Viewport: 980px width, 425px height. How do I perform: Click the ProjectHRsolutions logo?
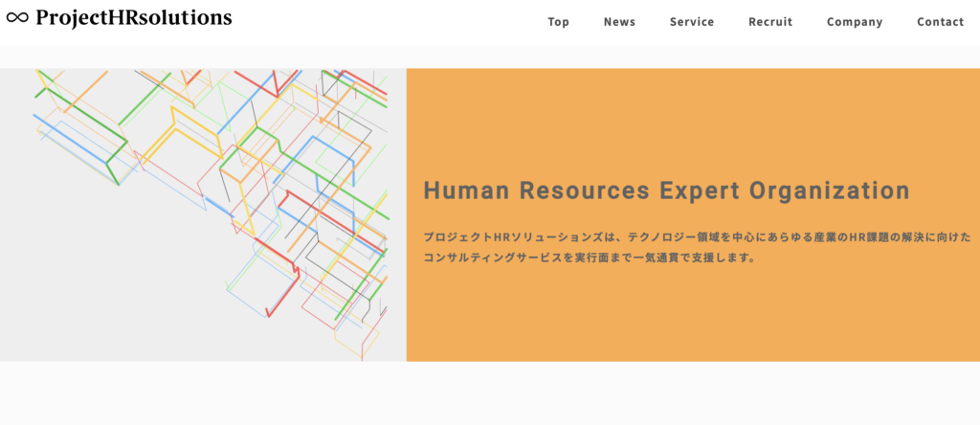click(x=119, y=18)
